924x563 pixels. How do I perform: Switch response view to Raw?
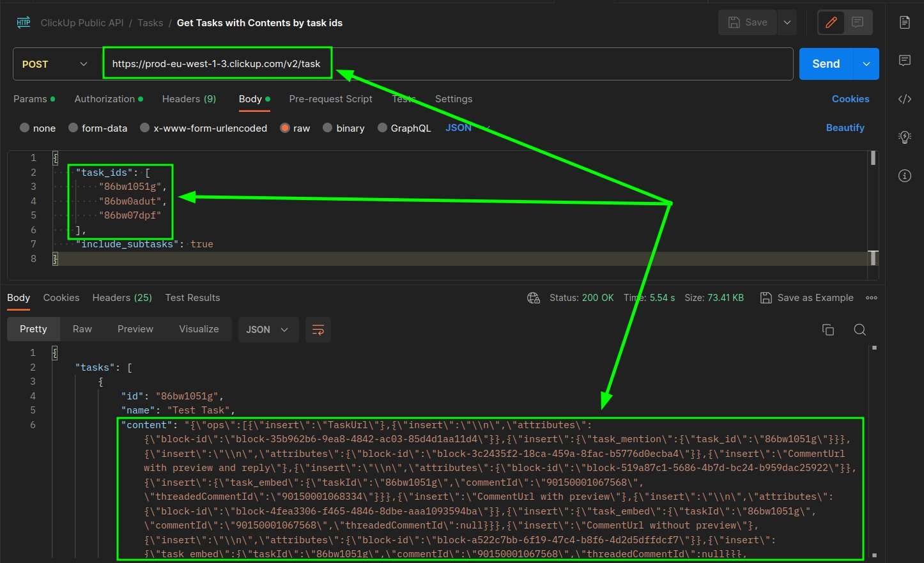pos(82,329)
